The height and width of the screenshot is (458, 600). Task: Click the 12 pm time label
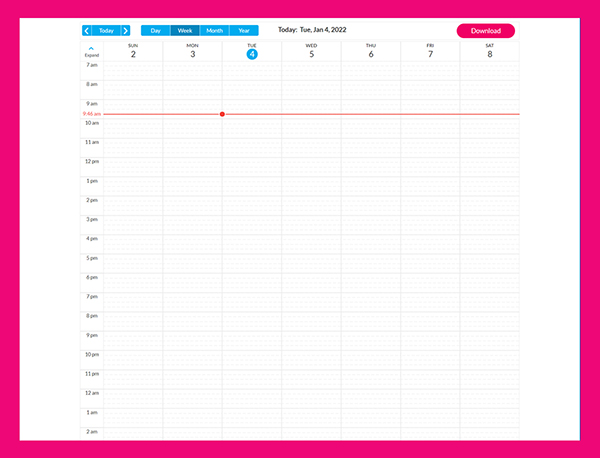click(x=92, y=161)
